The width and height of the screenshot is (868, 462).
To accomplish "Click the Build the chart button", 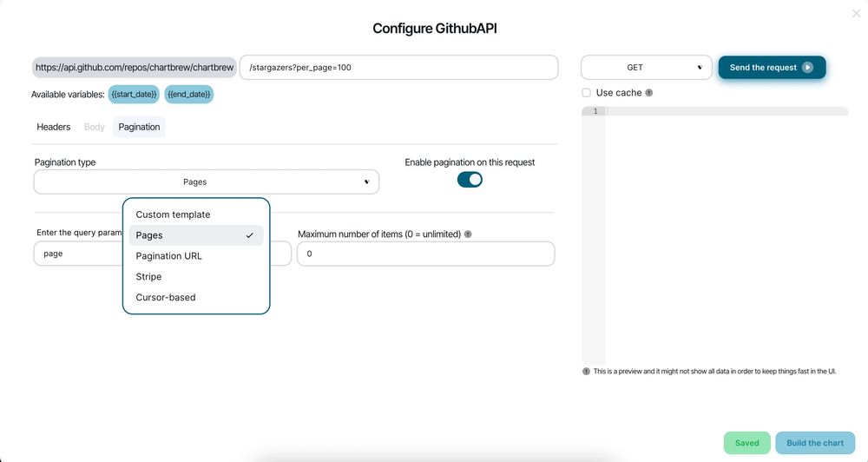I will pos(814,443).
